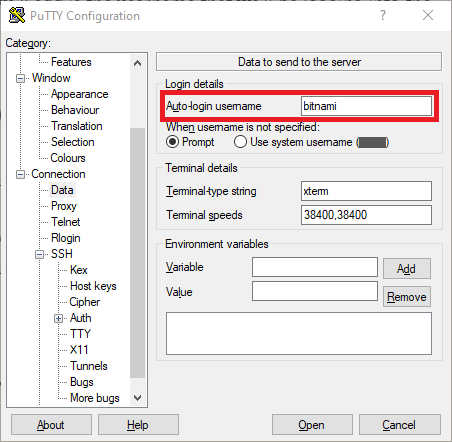Click the environment Variable field
The width and height of the screenshot is (452, 442).
315,267
